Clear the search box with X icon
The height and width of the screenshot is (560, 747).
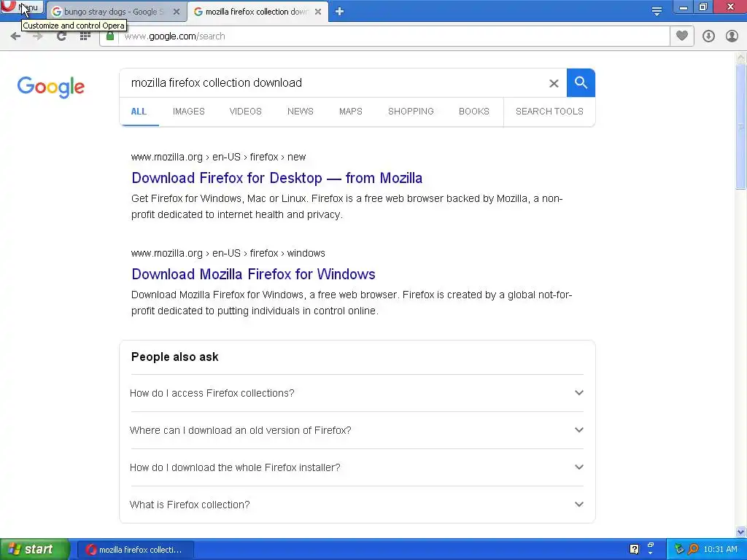pos(554,83)
